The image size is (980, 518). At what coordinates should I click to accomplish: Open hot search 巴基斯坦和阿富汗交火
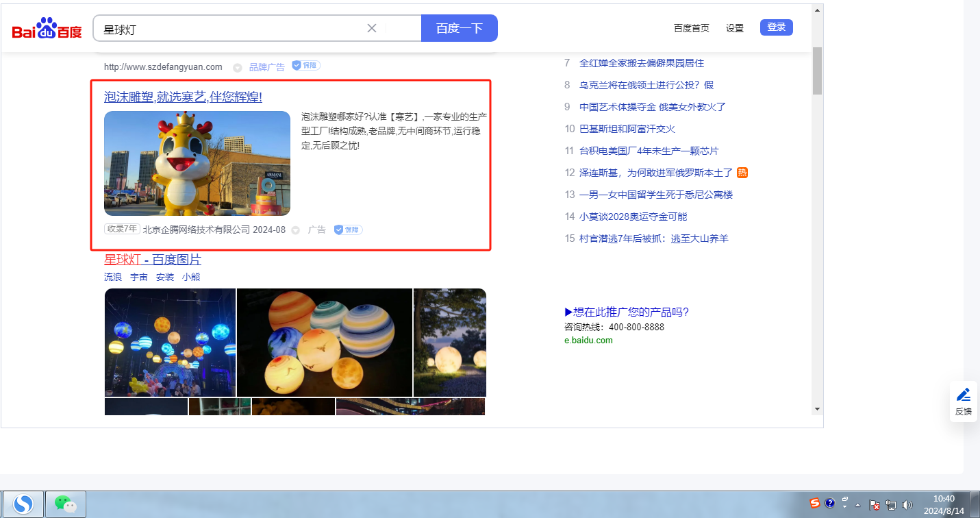coord(627,129)
